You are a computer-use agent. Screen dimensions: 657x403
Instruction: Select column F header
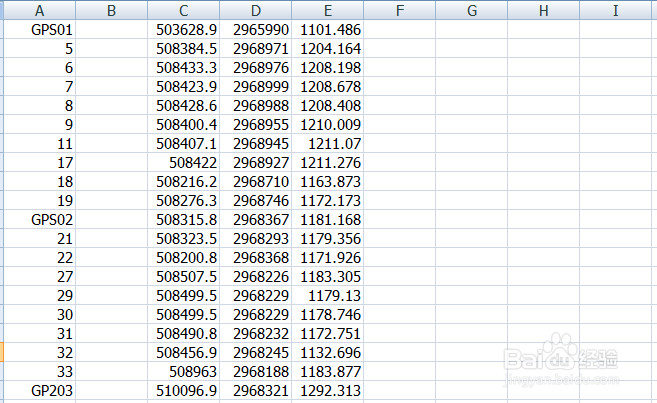point(400,10)
